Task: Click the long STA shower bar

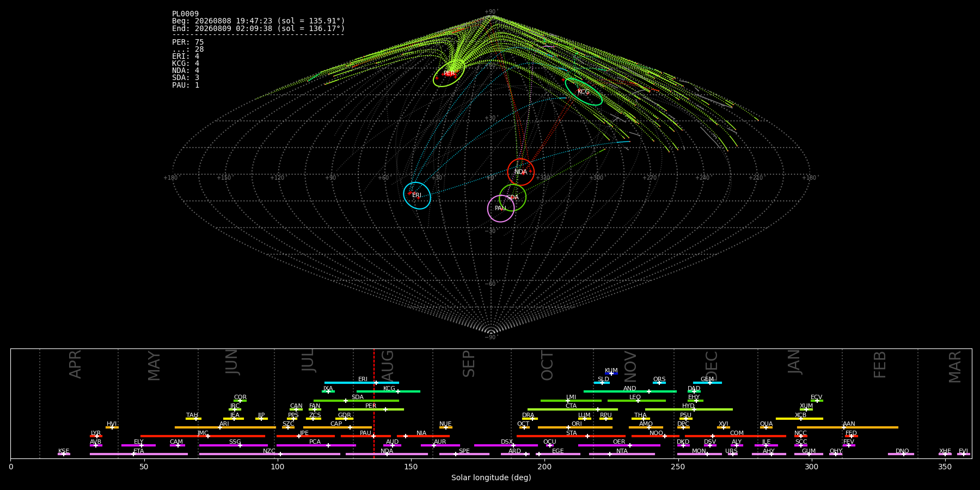Action: point(571,436)
